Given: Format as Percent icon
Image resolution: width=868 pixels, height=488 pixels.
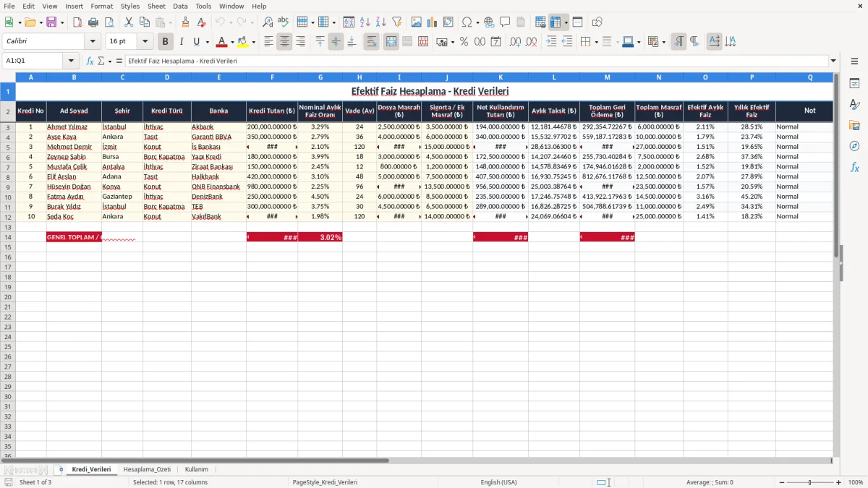Looking at the screenshot, I should tap(464, 42).
